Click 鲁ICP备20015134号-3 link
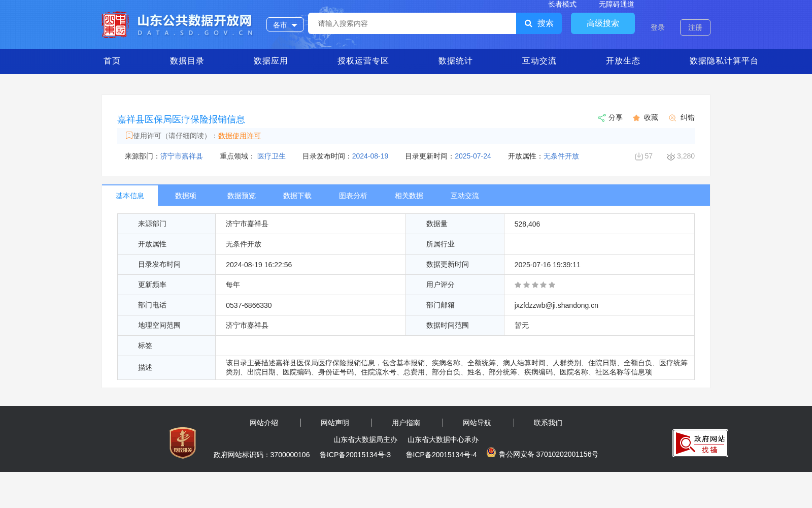Image resolution: width=812 pixels, height=508 pixels. point(355,455)
